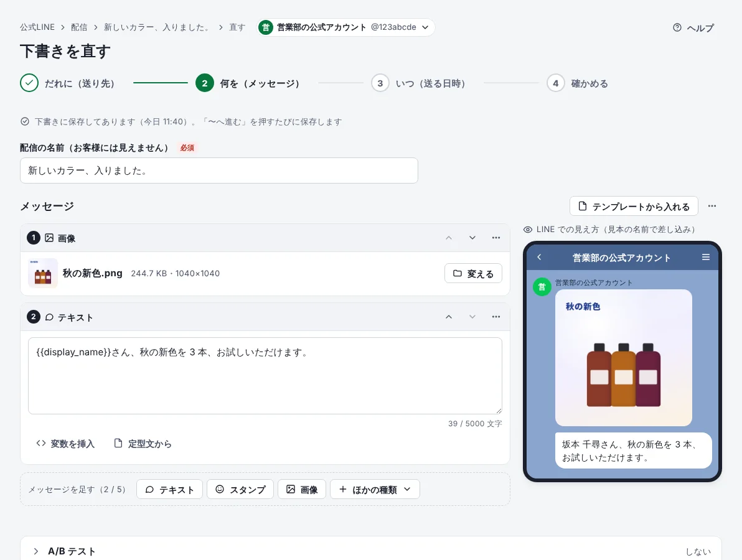Click 変える to replace image
742x560 pixels.
(x=473, y=273)
